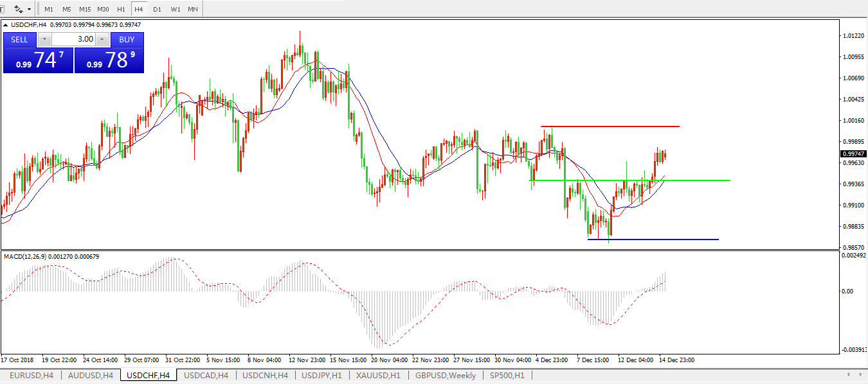This screenshot has width=868, height=384.
Task: Select the M15 timeframe
Action: [x=85, y=10]
